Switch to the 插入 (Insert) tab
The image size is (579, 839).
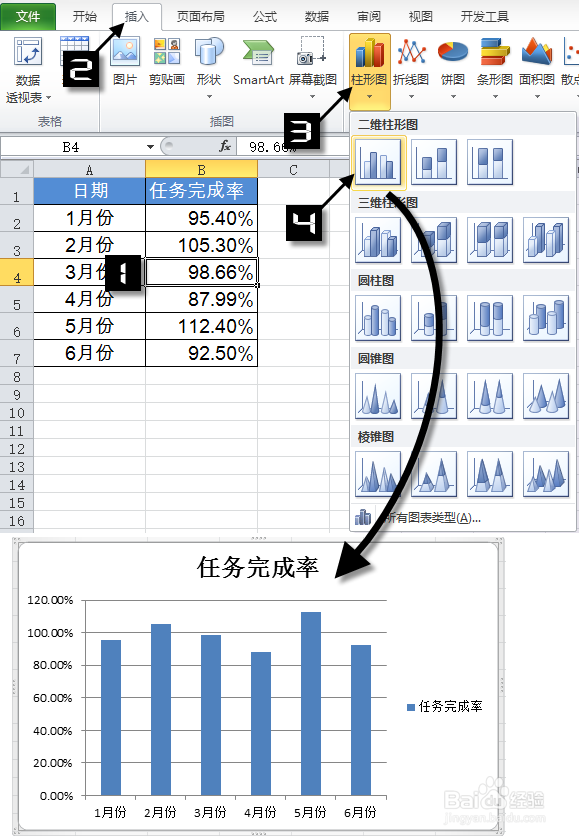pos(136,17)
